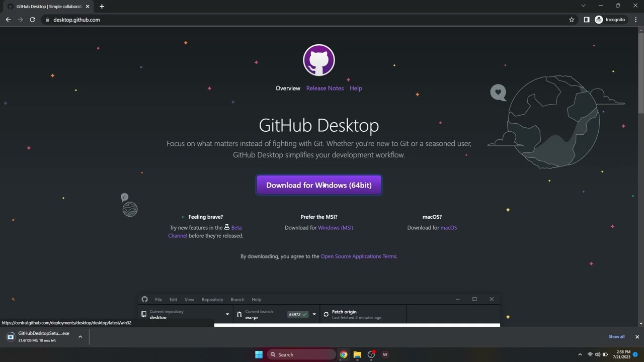Download the Windows (MSI) installer link
644x362 pixels.
coord(336,228)
